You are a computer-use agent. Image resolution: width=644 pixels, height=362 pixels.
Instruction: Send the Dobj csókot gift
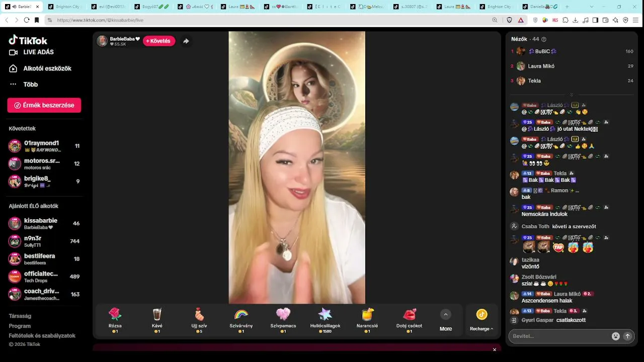(410, 320)
